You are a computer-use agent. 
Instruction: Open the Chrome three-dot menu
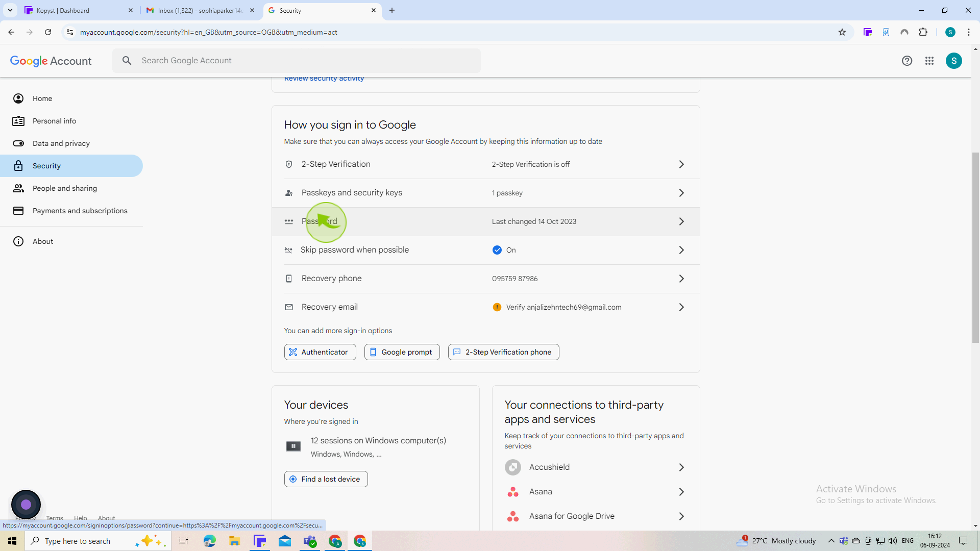968,32
